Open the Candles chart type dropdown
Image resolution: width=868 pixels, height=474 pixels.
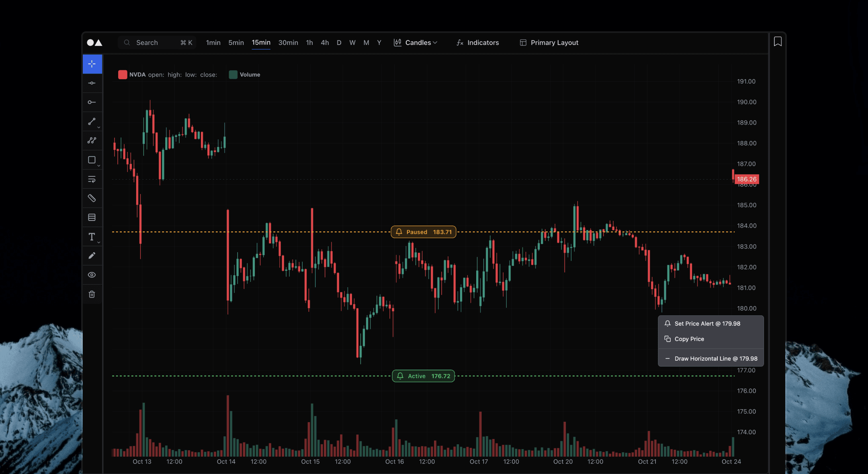tap(416, 43)
